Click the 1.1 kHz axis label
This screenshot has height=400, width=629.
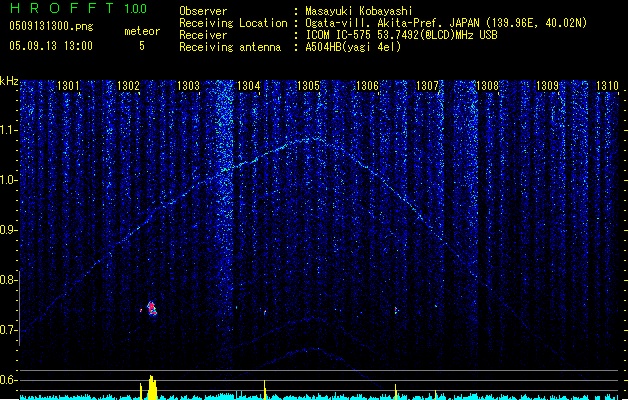[x=9, y=130]
